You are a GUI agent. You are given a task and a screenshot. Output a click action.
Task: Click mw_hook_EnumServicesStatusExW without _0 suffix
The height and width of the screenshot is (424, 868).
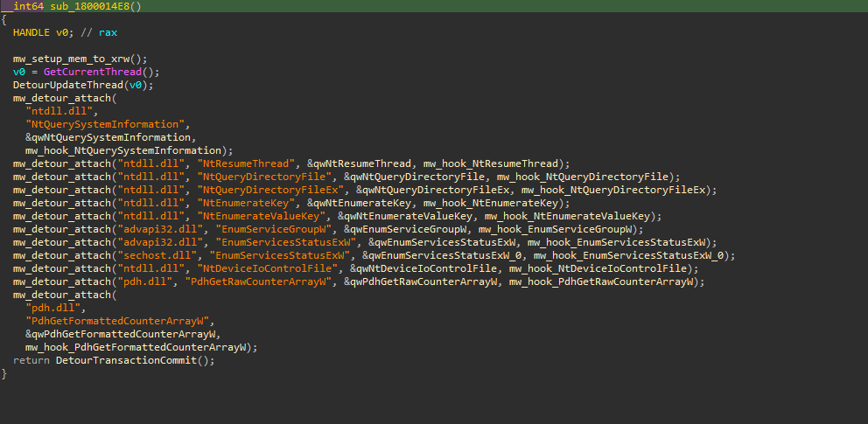click(x=617, y=243)
